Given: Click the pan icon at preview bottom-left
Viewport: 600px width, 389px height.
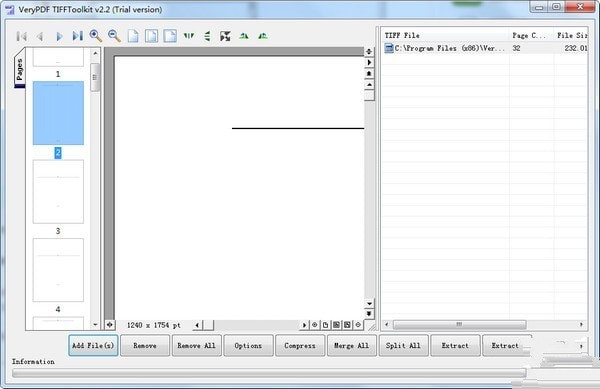Looking at the screenshot, I should (109, 325).
